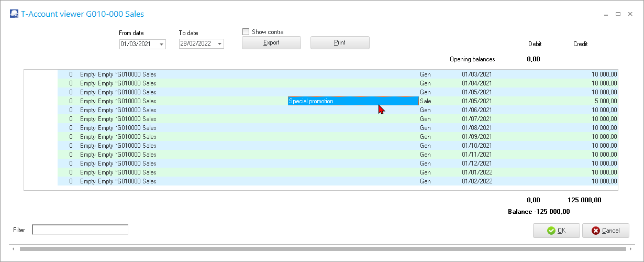Maximize the T-Account viewer window
Image resolution: width=644 pixels, height=262 pixels.
[618, 15]
